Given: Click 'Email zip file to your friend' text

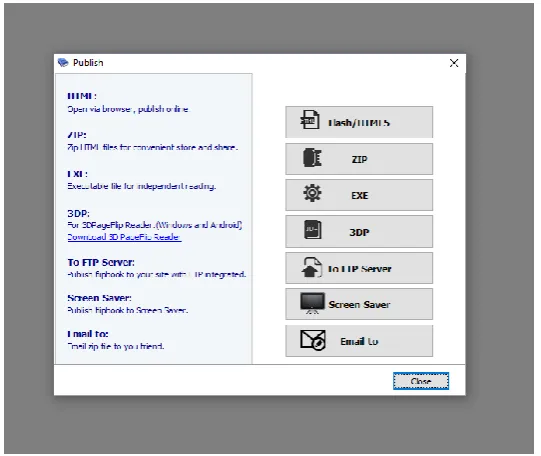Looking at the screenshot, I should tap(116, 346).
